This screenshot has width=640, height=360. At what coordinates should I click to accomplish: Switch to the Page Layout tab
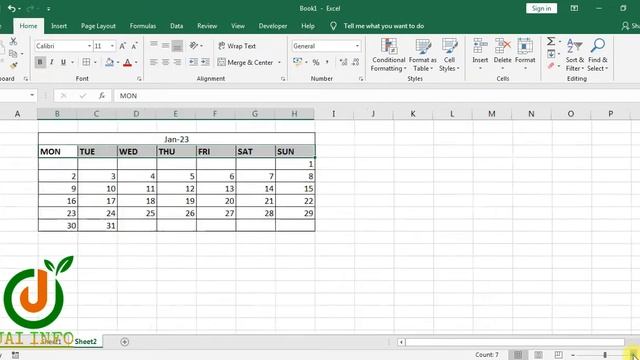click(x=98, y=26)
